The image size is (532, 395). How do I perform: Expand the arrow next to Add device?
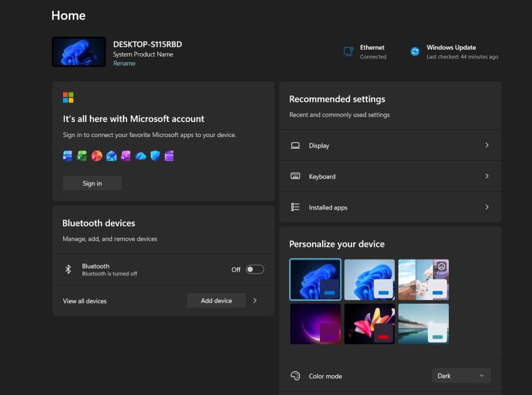tap(255, 301)
